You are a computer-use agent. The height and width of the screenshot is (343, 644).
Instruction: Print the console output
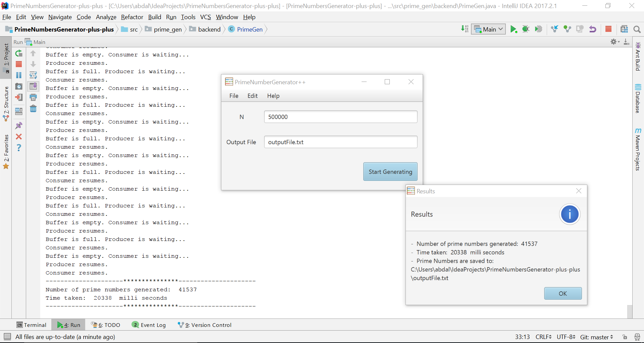[x=33, y=97]
